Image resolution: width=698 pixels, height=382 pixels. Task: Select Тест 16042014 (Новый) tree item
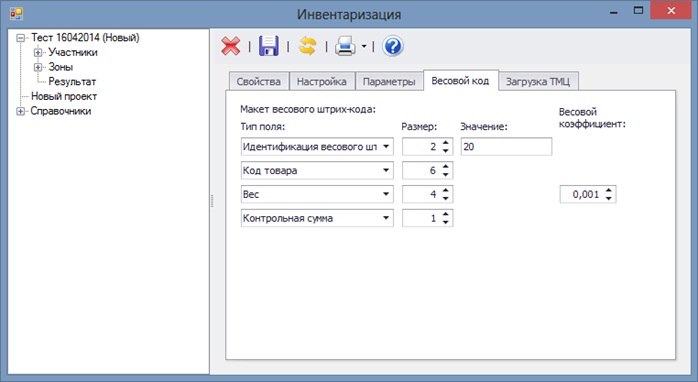point(85,38)
